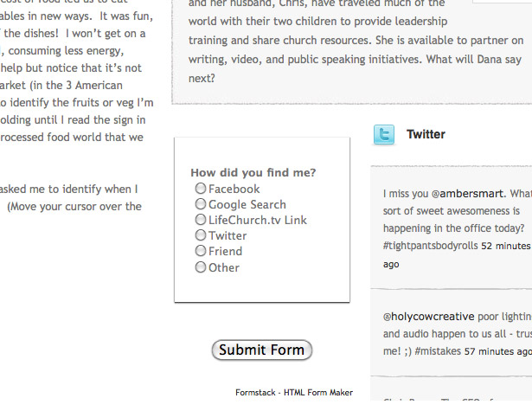Select the Friend radio button

(201, 251)
